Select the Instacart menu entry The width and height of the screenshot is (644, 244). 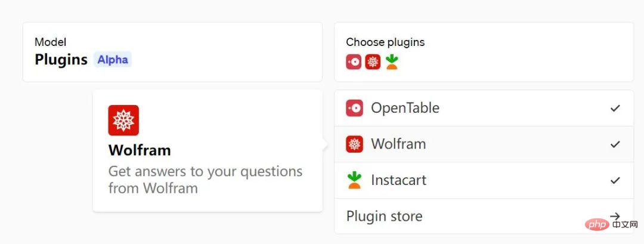(x=484, y=180)
